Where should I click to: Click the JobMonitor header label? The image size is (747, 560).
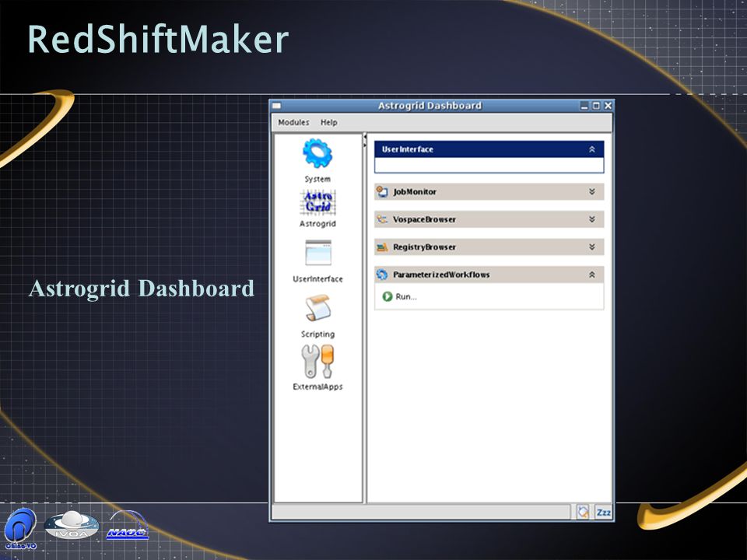click(x=415, y=191)
